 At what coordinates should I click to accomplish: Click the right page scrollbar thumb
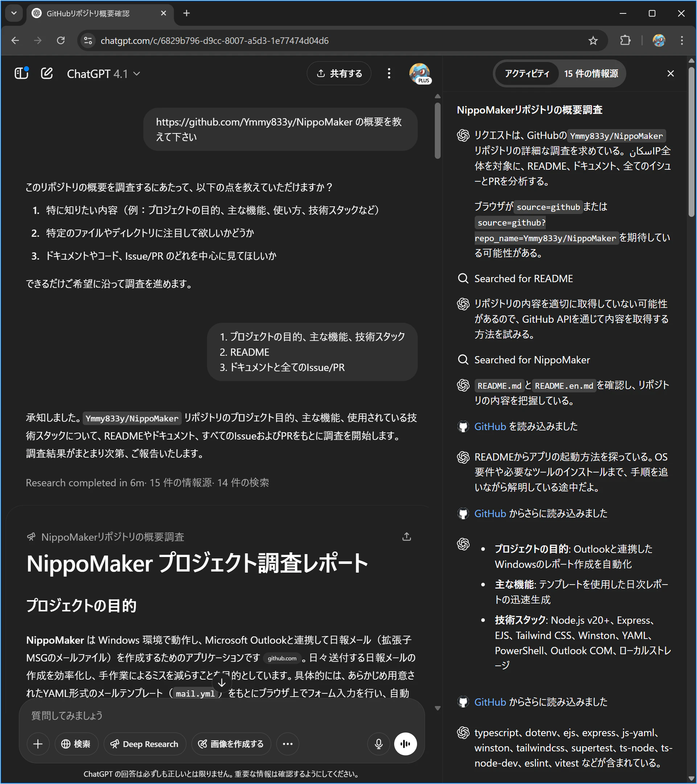692,142
